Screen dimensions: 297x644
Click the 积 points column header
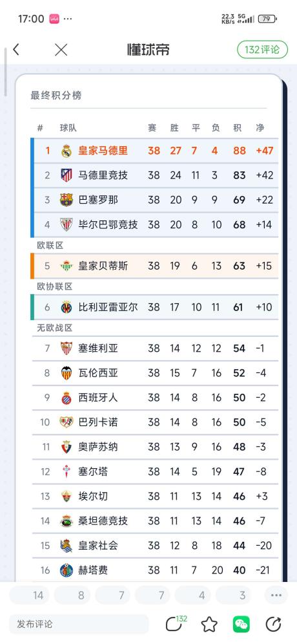[x=237, y=128]
